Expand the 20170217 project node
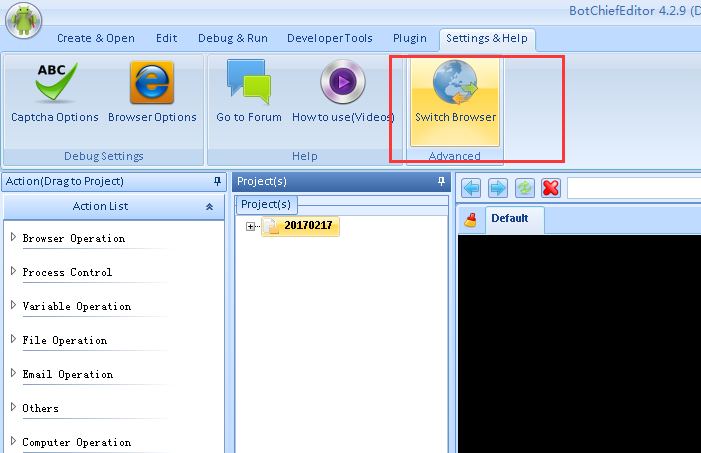 coord(250,226)
